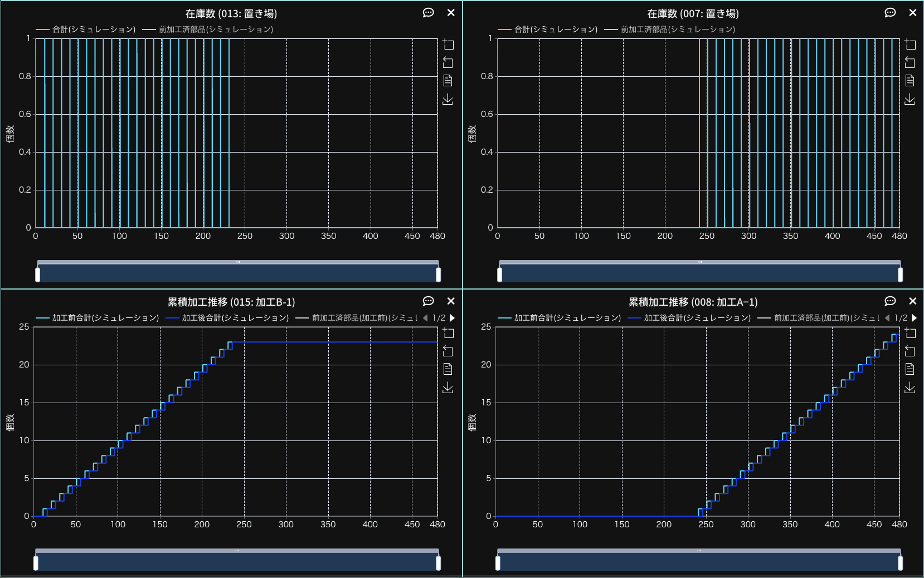Click right range handle of 008 chart slider
The width and height of the screenshot is (924, 578).
pos(900,563)
